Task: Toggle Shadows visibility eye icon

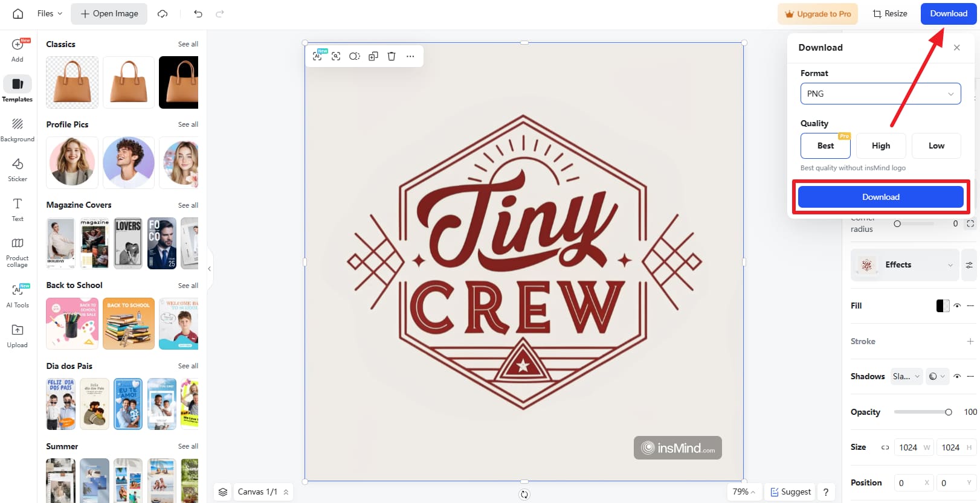Action: (x=957, y=376)
